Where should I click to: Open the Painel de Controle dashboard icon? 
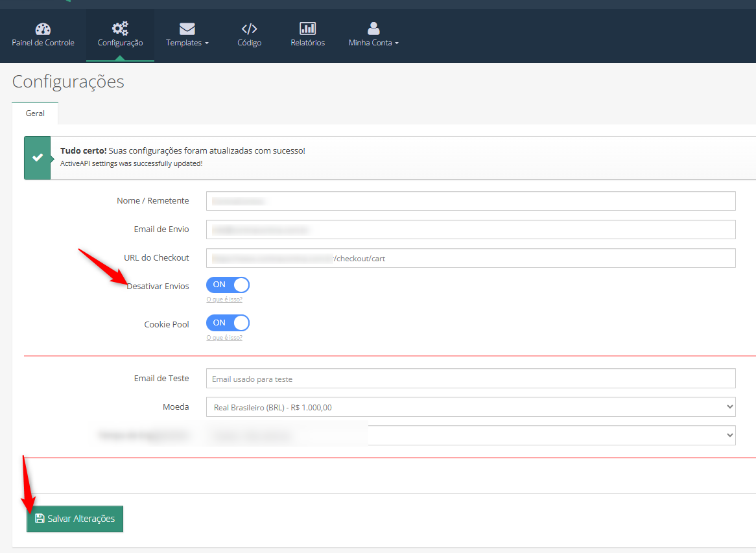click(x=43, y=29)
